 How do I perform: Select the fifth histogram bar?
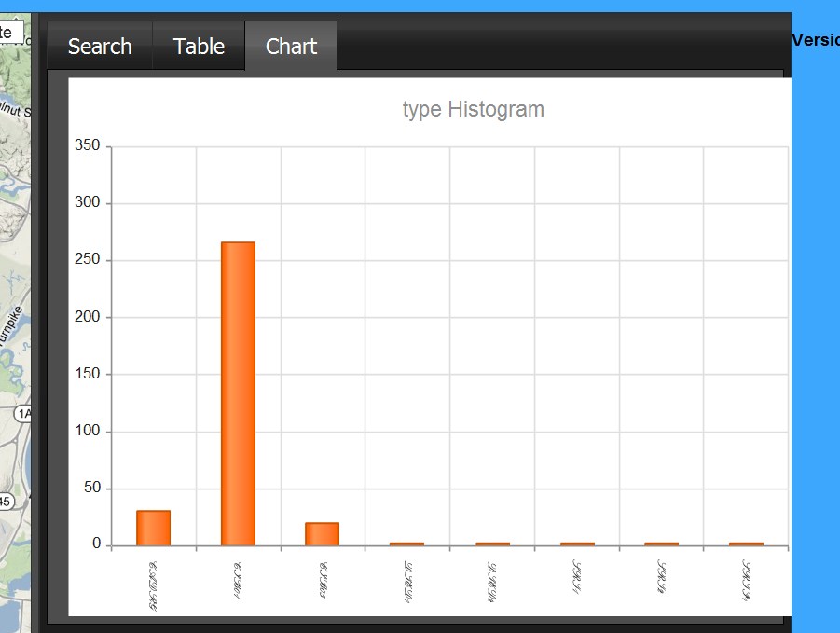point(491,544)
